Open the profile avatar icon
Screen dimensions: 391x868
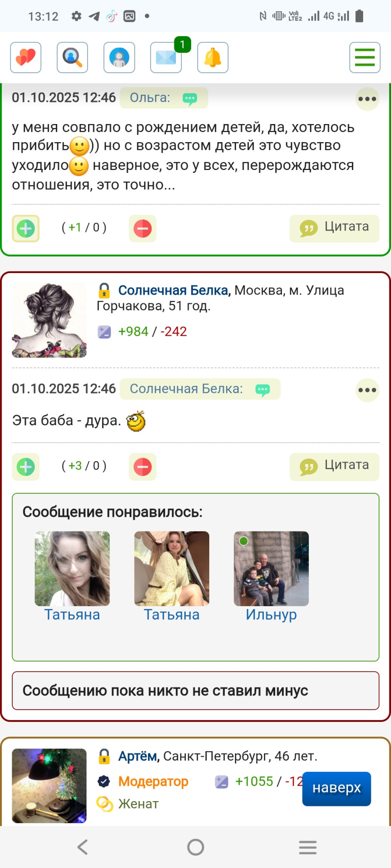pos(119,58)
